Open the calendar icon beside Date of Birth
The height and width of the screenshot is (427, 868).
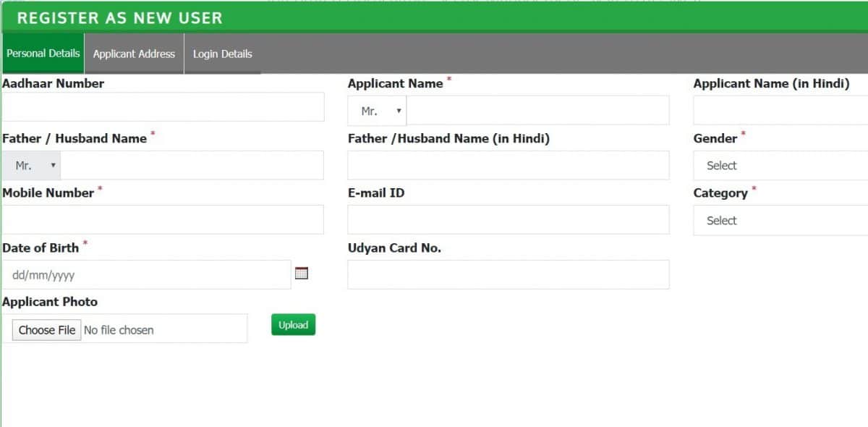(x=302, y=273)
